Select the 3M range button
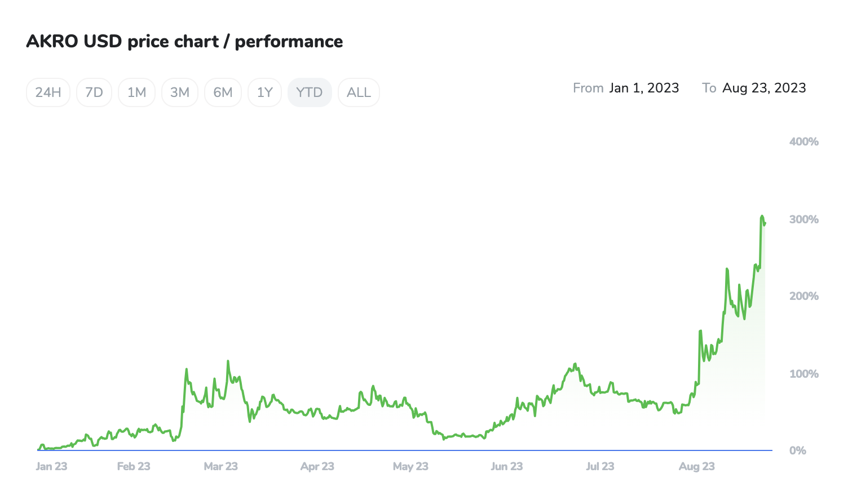Screen dimensions: 848x504 point(180,92)
